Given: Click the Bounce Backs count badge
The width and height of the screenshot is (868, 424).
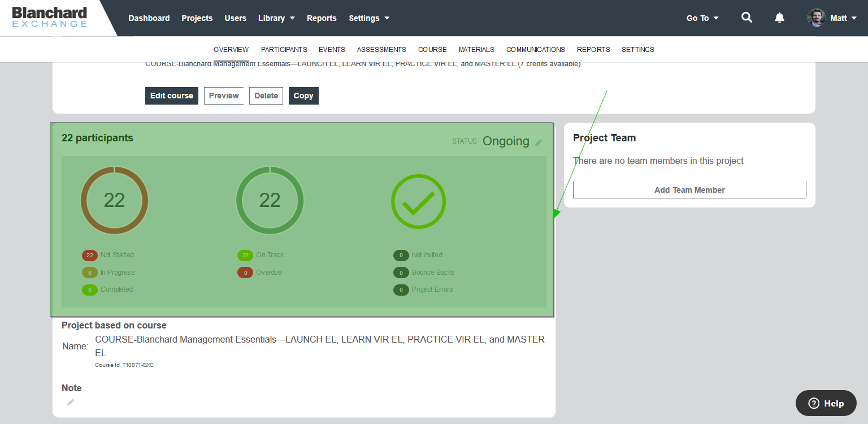Looking at the screenshot, I should (401, 272).
